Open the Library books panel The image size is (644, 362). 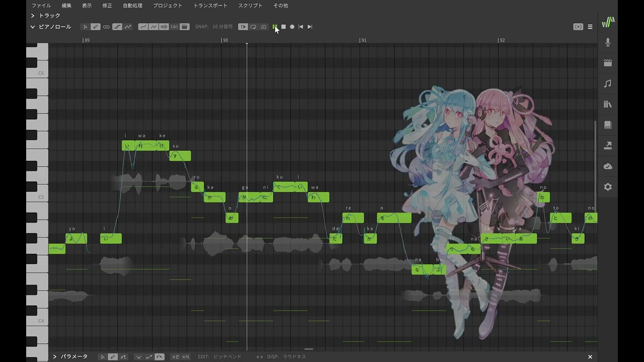pyautogui.click(x=608, y=104)
